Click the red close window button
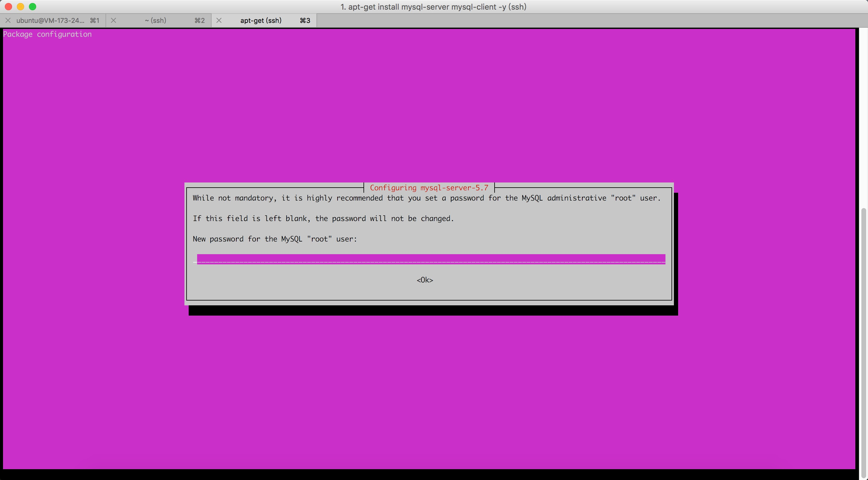The height and width of the screenshot is (480, 868). pyautogui.click(x=8, y=7)
